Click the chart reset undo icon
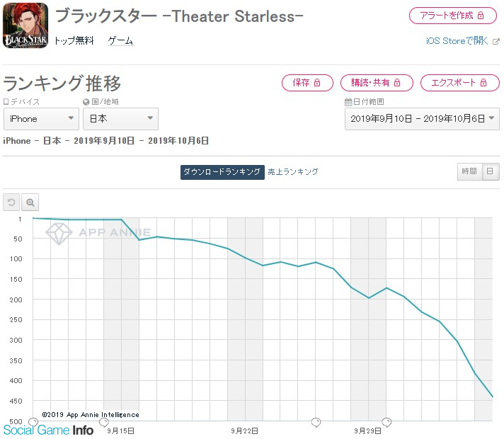The width and height of the screenshot is (504, 439). [x=11, y=203]
